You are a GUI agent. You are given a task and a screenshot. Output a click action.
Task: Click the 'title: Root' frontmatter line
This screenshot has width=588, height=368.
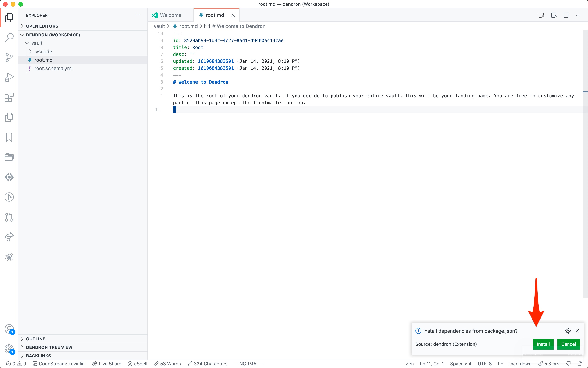click(188, 48)
